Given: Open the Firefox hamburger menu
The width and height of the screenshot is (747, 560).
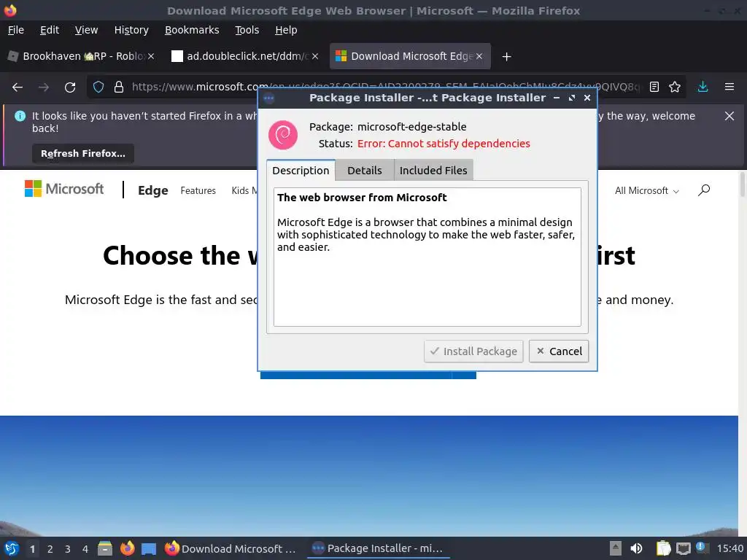Looking at the screenshot, I should (x=729, y=87).
